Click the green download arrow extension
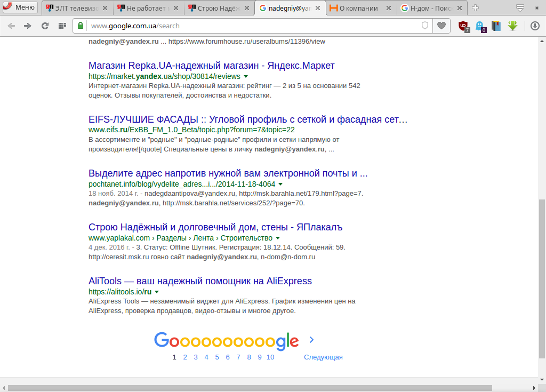The width and height of the screenshot is (546, 392). point(512,26)
